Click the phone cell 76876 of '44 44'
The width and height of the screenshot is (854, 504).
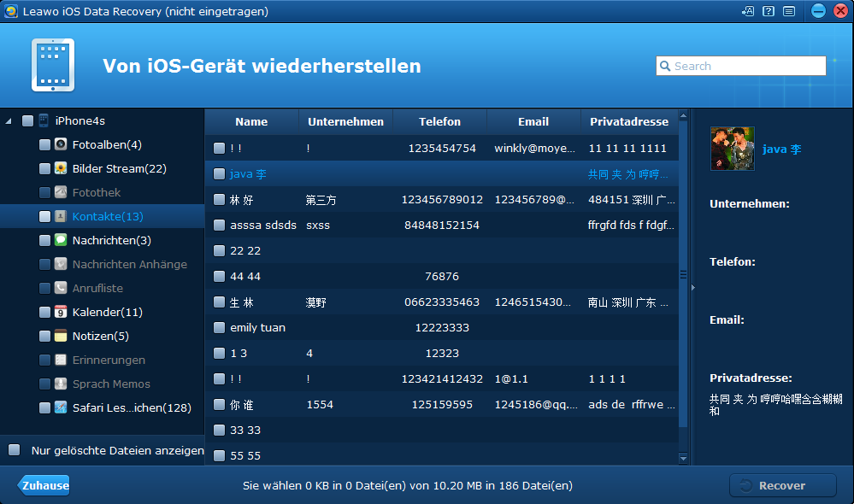coord(442,277)
